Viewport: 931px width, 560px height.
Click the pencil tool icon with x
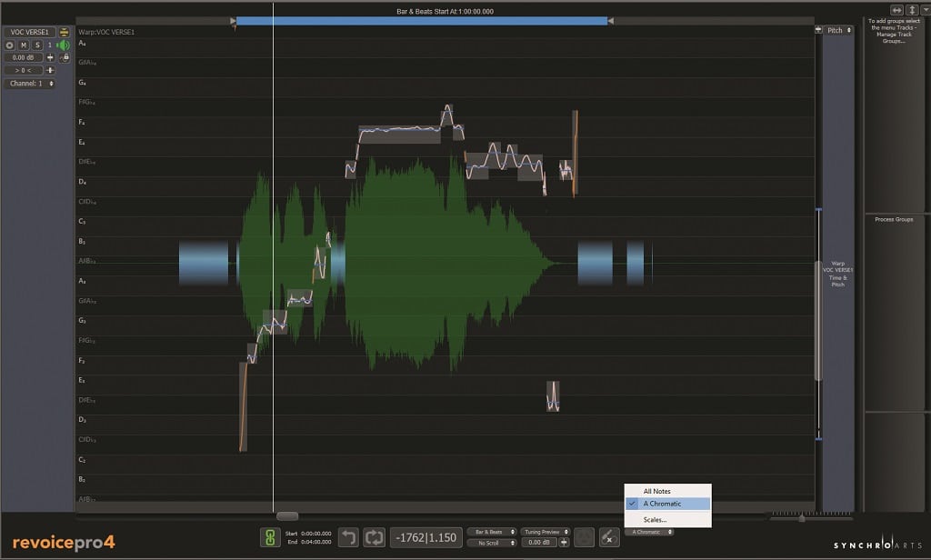(609, 537)
